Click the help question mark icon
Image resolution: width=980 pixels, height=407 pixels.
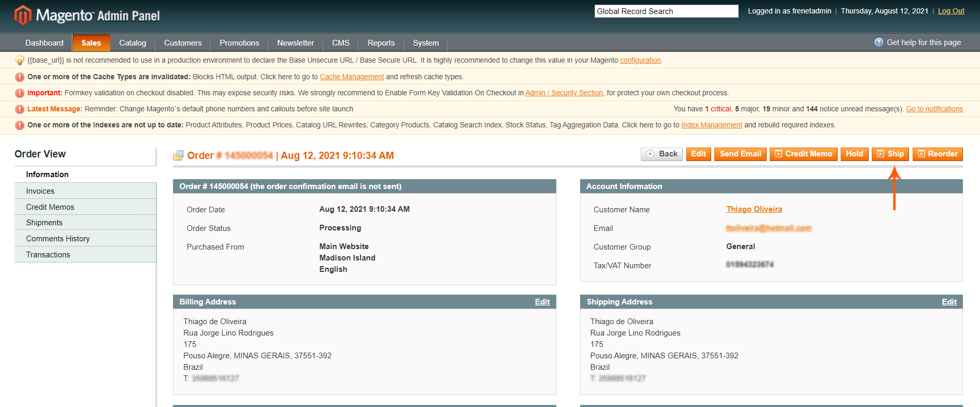pyautogui.click(x=878, y=42)
